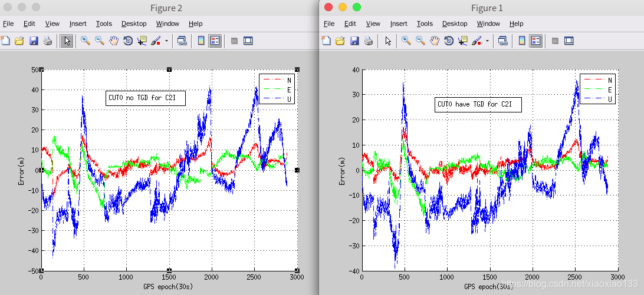Hide Plot Tools in Figure 1
The height and width of the screenshot is (295, 644).
[556, 41]
